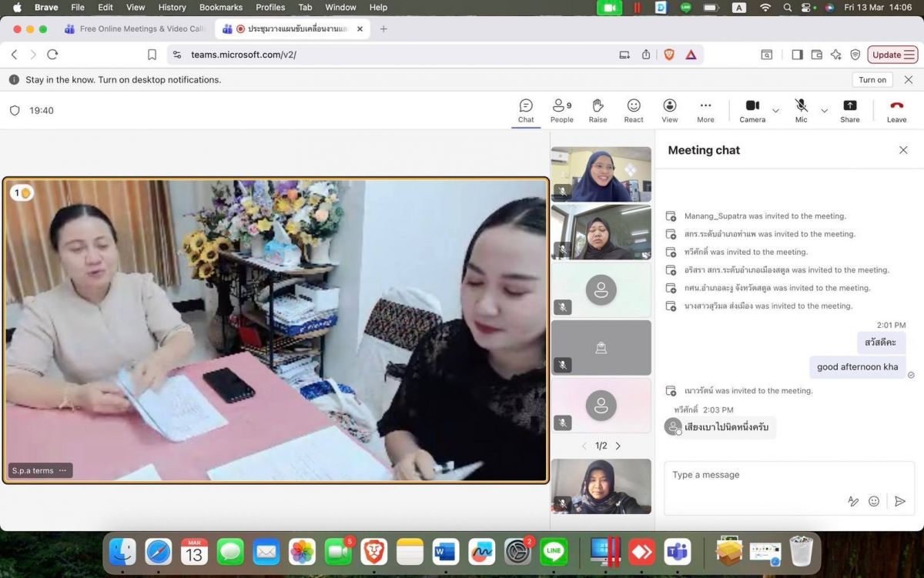Image resolution: width=924 pixels, height=578 pixels.
Task: Toggle the Camera on or off
Action: click(x=752, y=110)
